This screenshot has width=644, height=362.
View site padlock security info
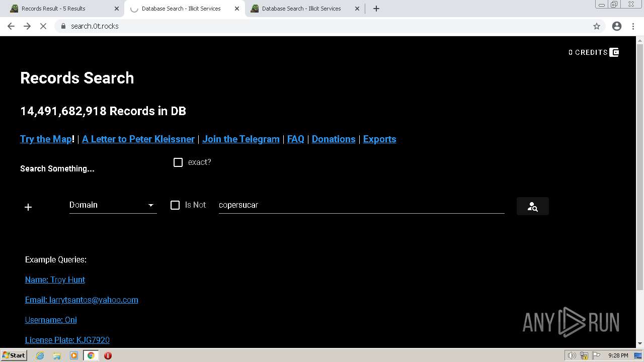[63, 26]
